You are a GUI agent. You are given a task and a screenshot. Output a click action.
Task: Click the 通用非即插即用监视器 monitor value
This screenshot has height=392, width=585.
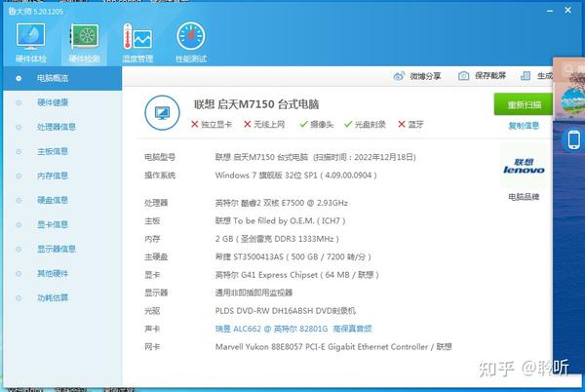[x=253, y=293]
